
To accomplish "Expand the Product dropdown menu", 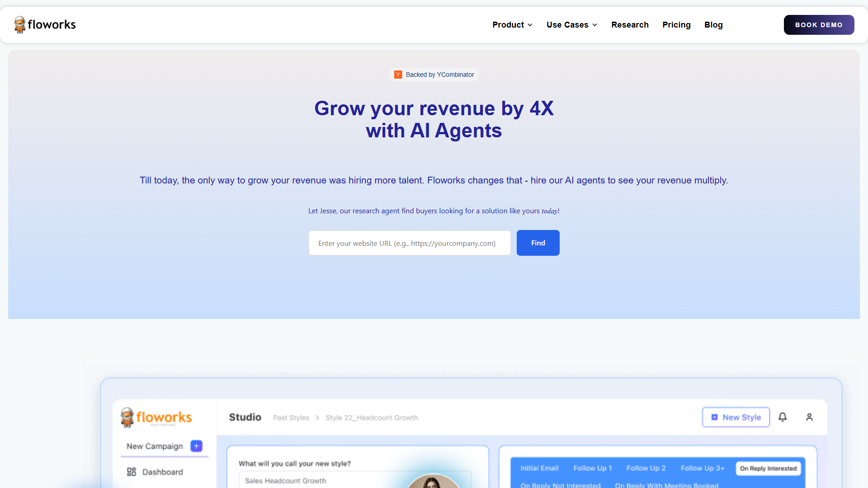I will (x=512, y=25).
